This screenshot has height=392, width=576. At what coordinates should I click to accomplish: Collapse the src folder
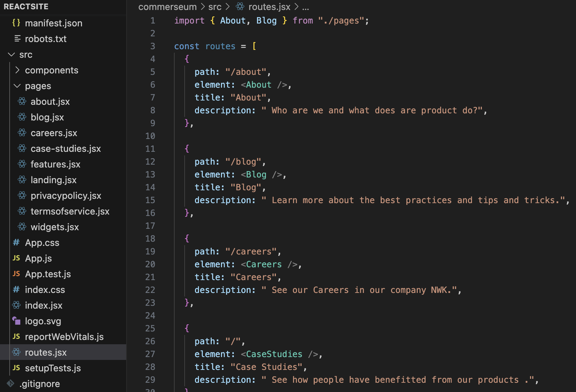[11, 55]
